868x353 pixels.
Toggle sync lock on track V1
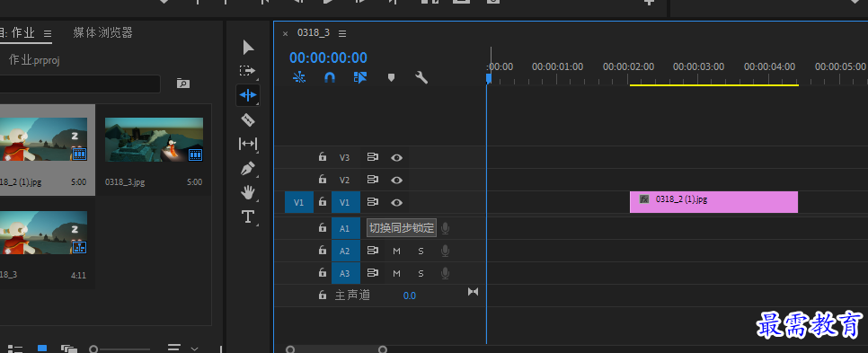pyautogui.click(x=373, y=202)
